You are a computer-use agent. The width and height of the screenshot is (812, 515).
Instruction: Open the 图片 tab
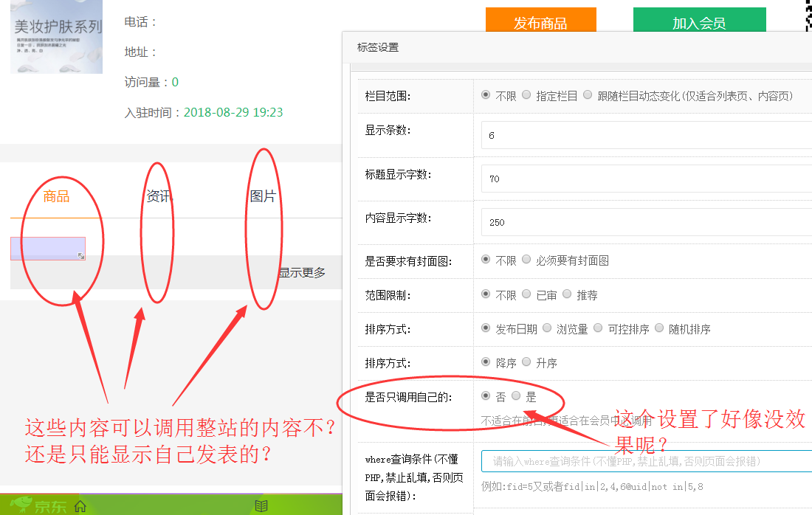coord(263,196)
